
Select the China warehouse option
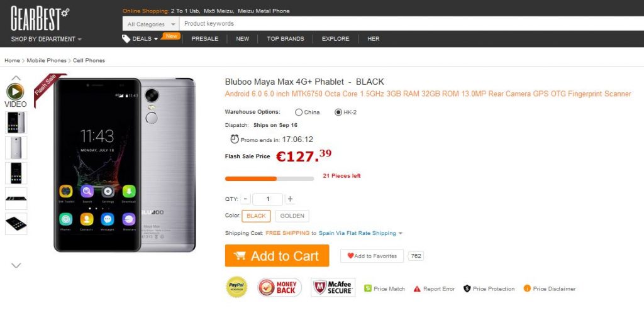[x=299, y=112]
